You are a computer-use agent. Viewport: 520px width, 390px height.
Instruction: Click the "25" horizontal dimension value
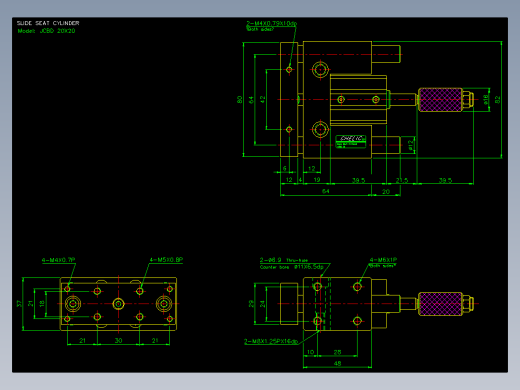[x=337, y=352]
